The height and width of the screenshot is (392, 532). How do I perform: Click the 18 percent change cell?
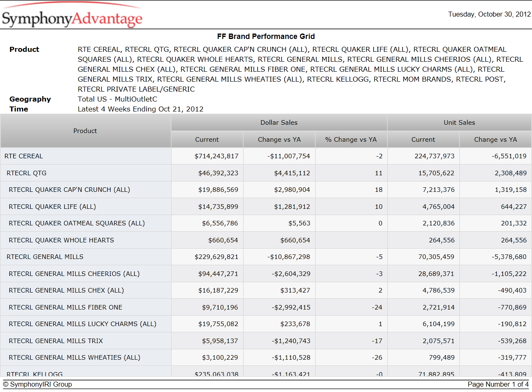(x=351, y=190)
